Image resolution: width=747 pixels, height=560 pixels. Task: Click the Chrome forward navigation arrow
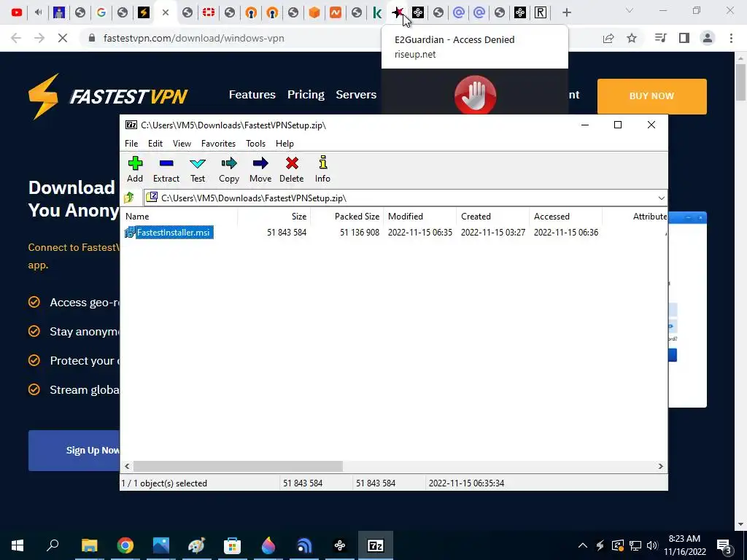(39, 38)
